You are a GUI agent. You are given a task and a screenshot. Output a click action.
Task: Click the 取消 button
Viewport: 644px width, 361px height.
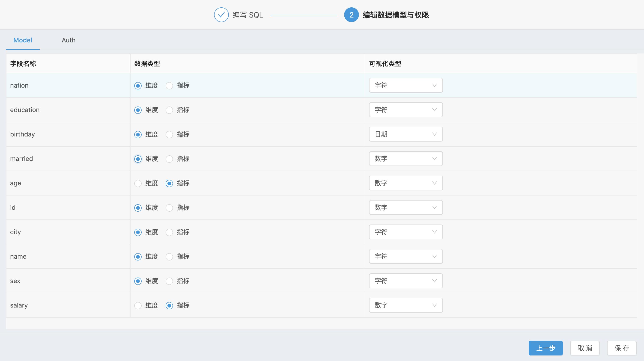click(x=585, y=348)
